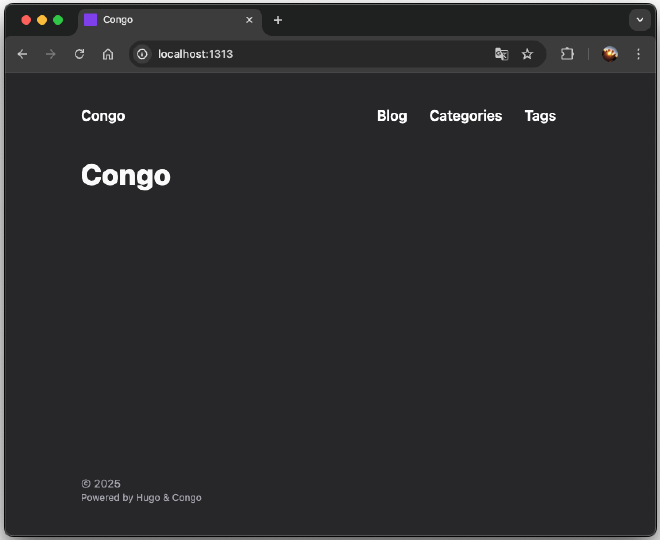
Task: Select the Congo browser tab
Action: pos(170,20)
